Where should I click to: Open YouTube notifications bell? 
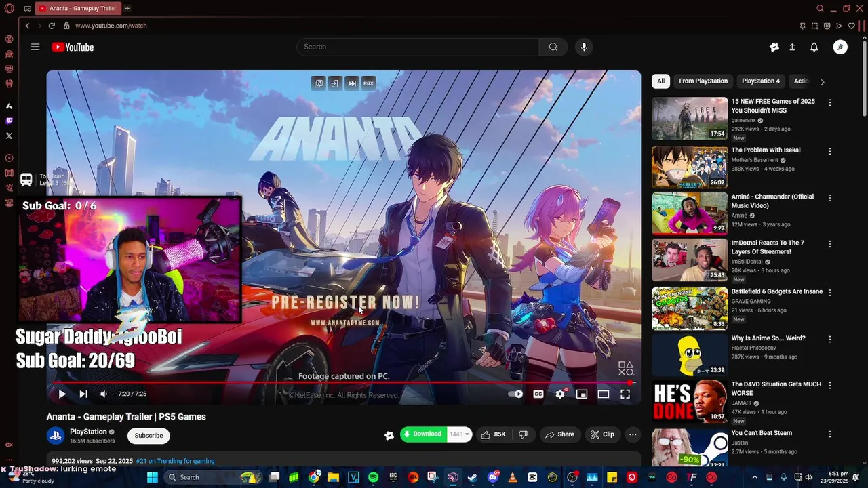pyautogui.click(x=814, y=47)
